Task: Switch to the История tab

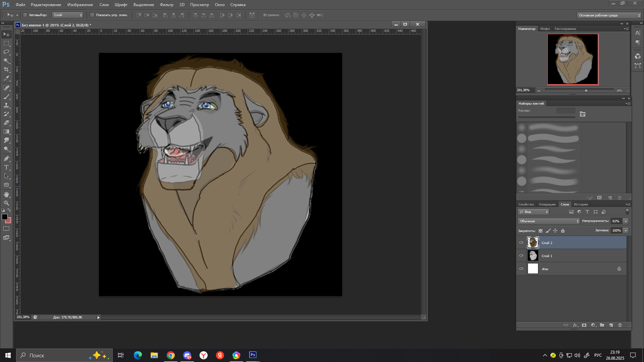Action: 581,204
